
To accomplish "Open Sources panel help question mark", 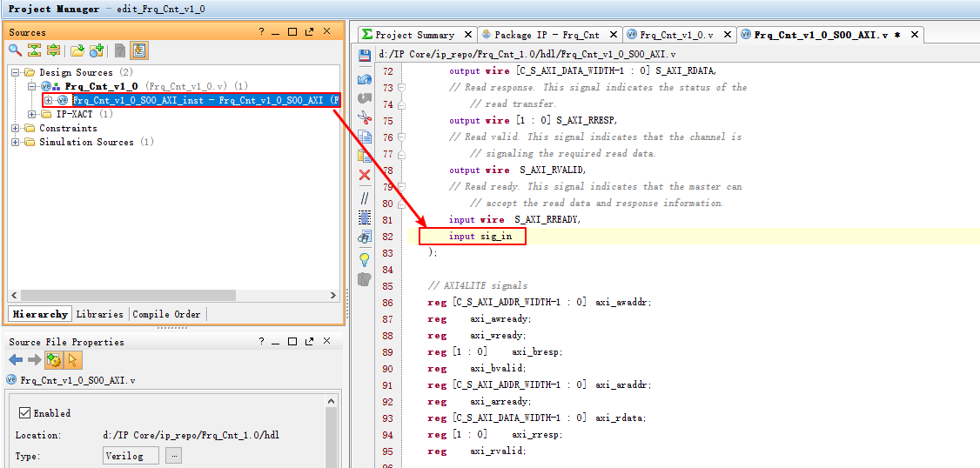I will coord(262,32).
